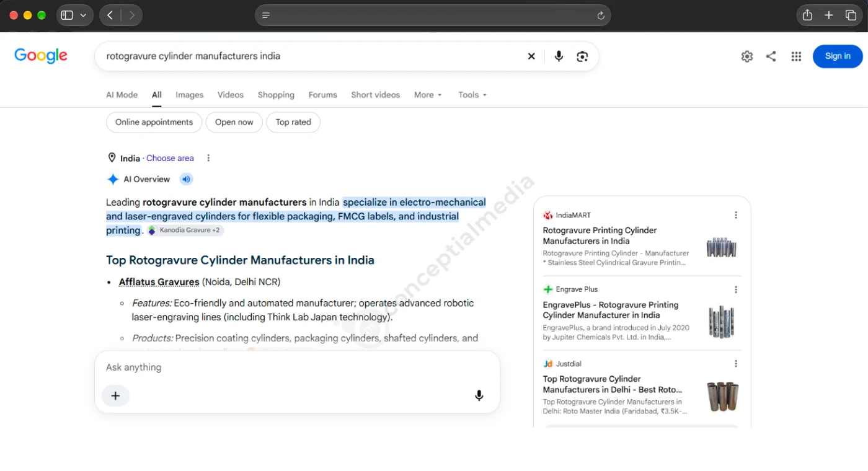Start voice search with microphone icon
The height and width of the screenshot is (471, 868).
559,56
